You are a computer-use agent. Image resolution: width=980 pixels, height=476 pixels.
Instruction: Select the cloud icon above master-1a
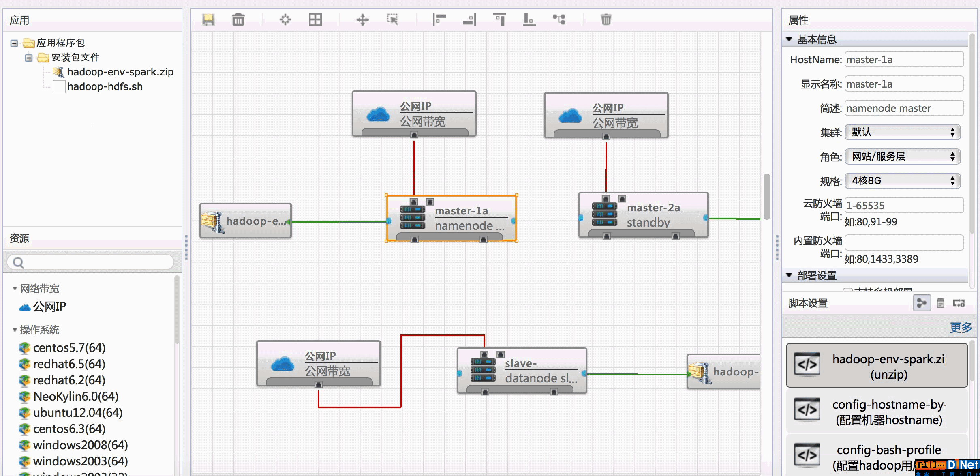coord(378,114)
